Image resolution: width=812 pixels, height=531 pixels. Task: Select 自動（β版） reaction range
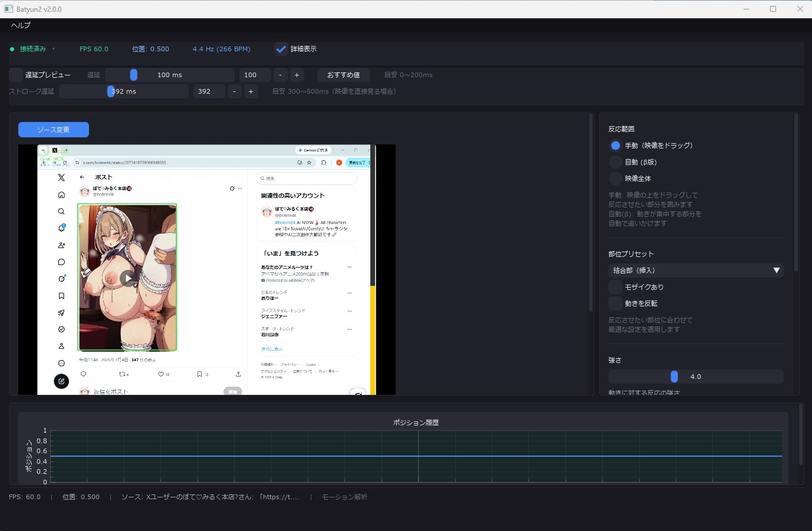[x=616, y=162]
